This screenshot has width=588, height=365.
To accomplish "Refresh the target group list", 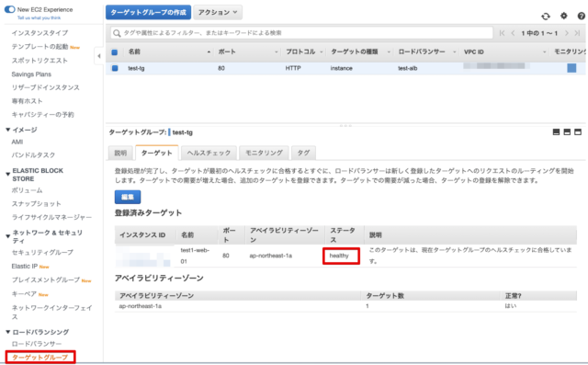I will [546, 16].
